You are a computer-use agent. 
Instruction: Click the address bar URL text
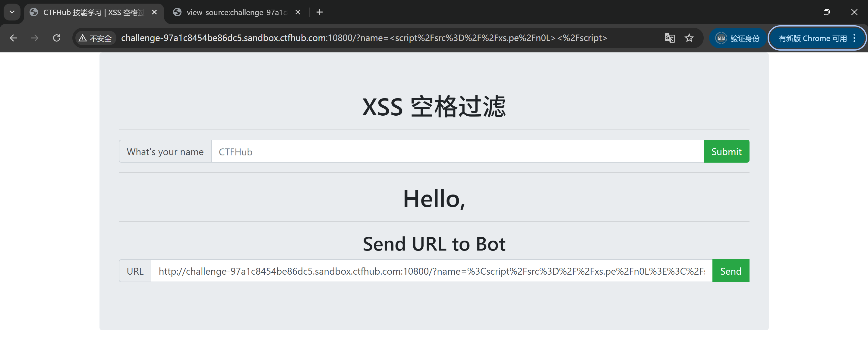[364, 38]
